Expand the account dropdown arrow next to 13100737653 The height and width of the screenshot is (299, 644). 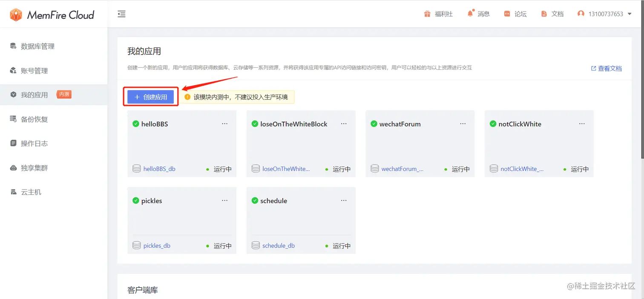[630, 14]
